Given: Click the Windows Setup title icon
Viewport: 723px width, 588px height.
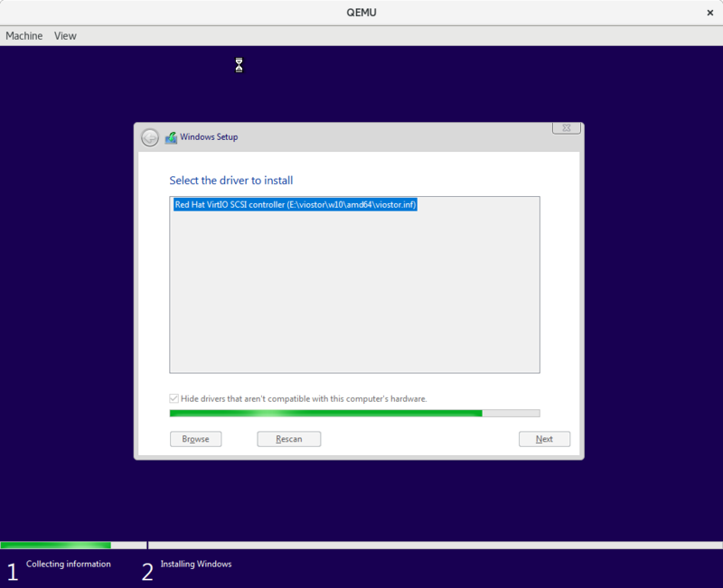Looking at the screenshot, I should click(x=171, y=137).
